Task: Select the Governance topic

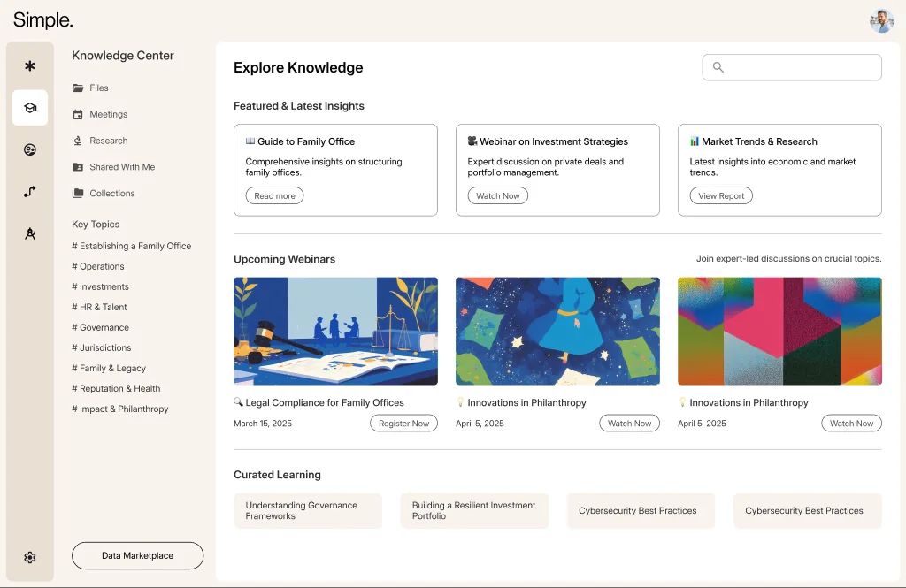Action: tap(100, 327)
